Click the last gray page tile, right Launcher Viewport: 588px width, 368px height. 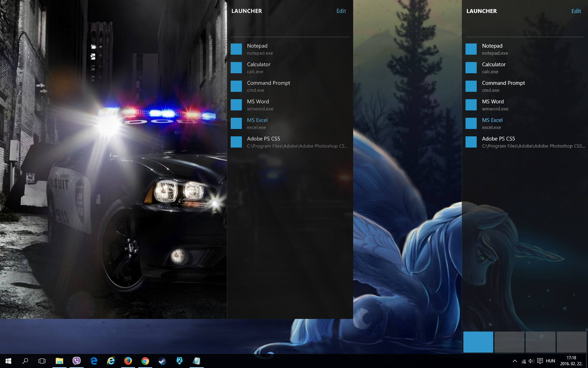tap(572, 342)
